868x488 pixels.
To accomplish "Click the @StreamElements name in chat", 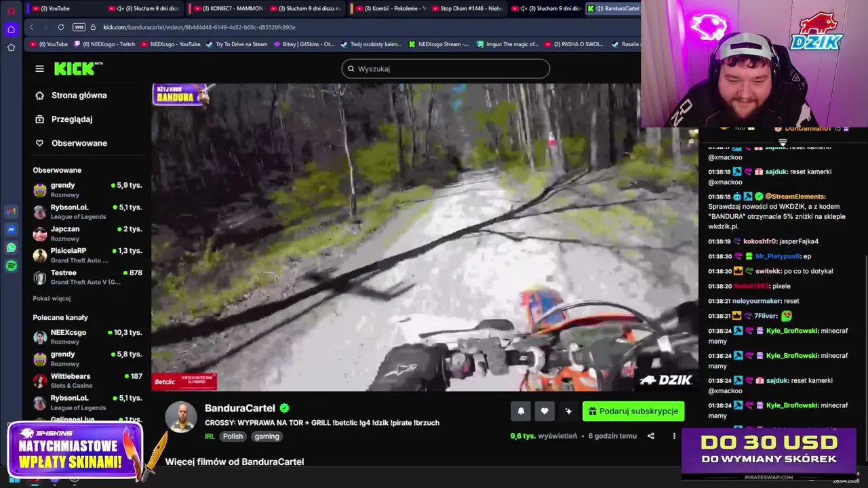I will click(x=795, y=197).
